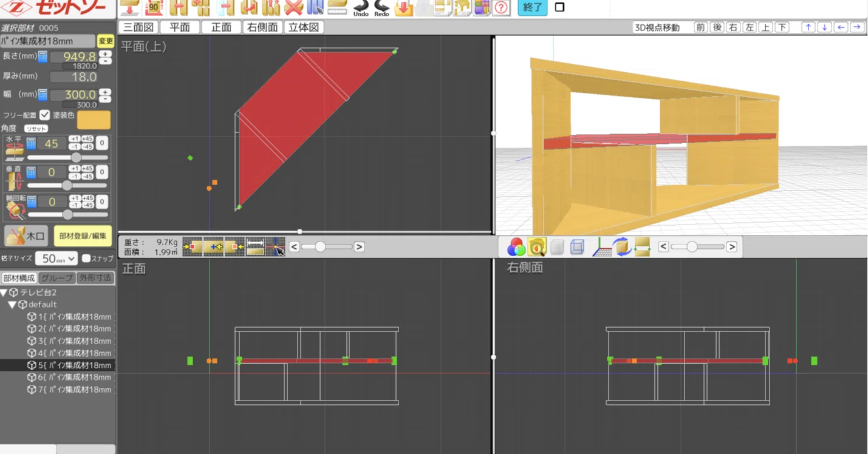
Task: Click the small square checkbox beside 終了
Action: click(559, 7)
